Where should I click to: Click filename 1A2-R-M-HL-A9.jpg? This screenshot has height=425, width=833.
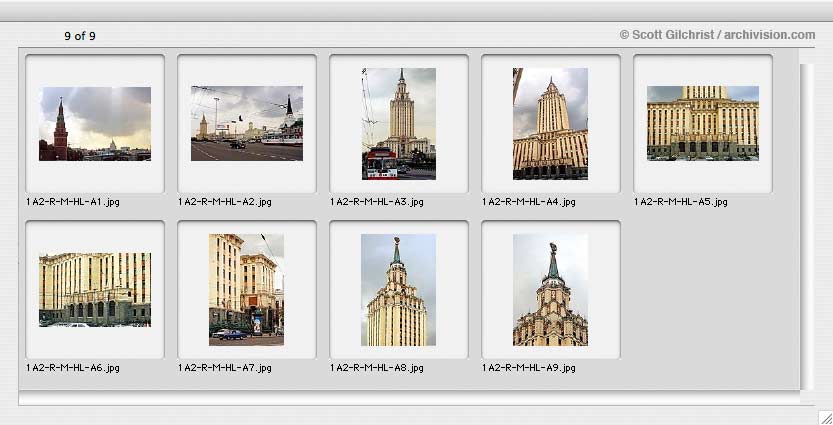(529, 368)
